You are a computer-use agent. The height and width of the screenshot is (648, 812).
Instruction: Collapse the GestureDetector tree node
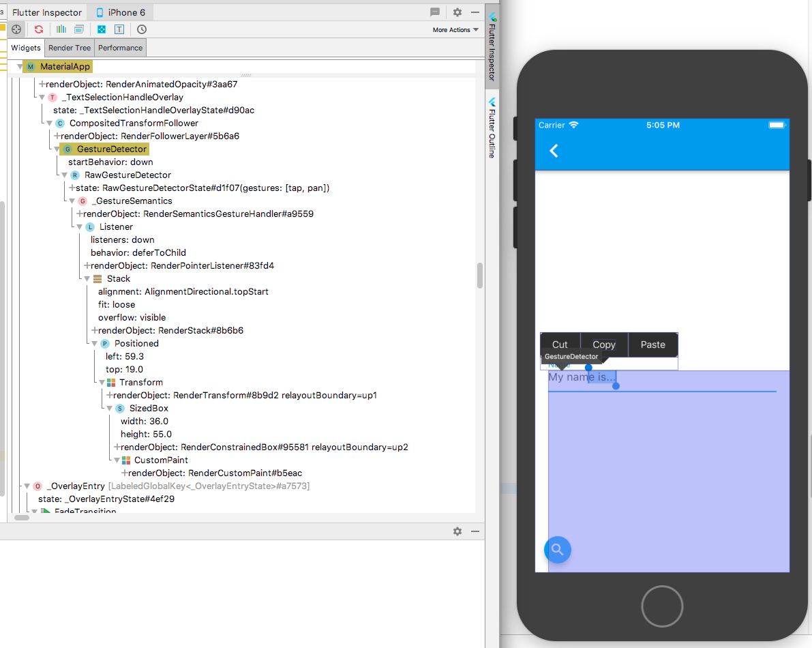pyautogui.click(x=58, y=149)
